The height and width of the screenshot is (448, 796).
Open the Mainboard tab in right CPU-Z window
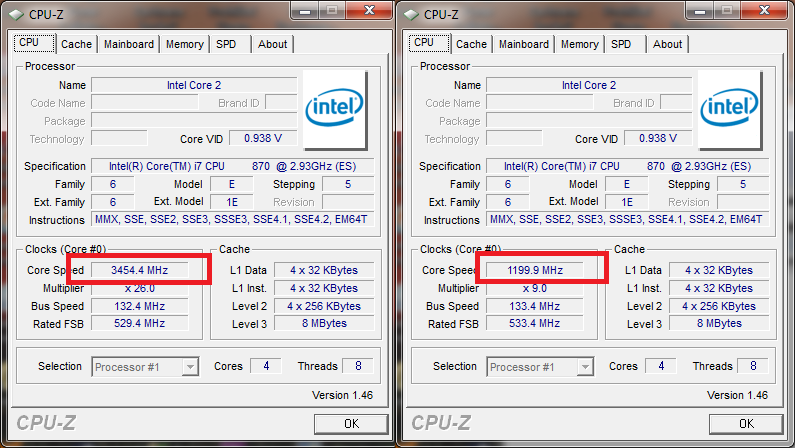click(x=524, y=44)
